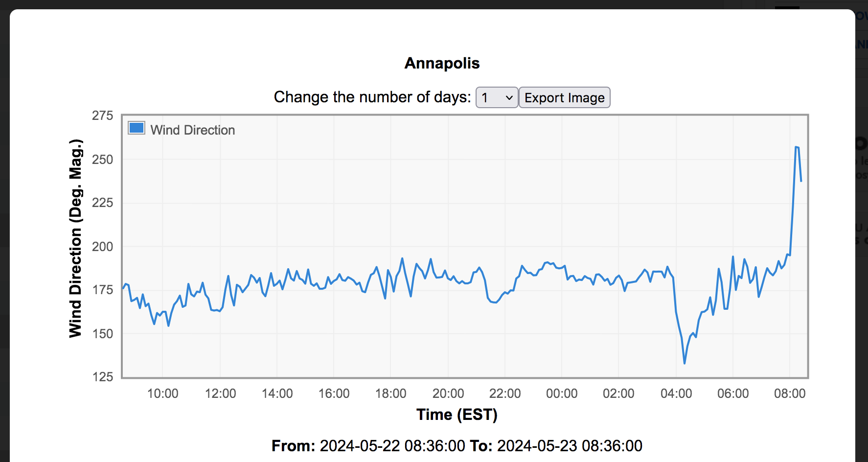Click the Export Image button

[564, 97]
